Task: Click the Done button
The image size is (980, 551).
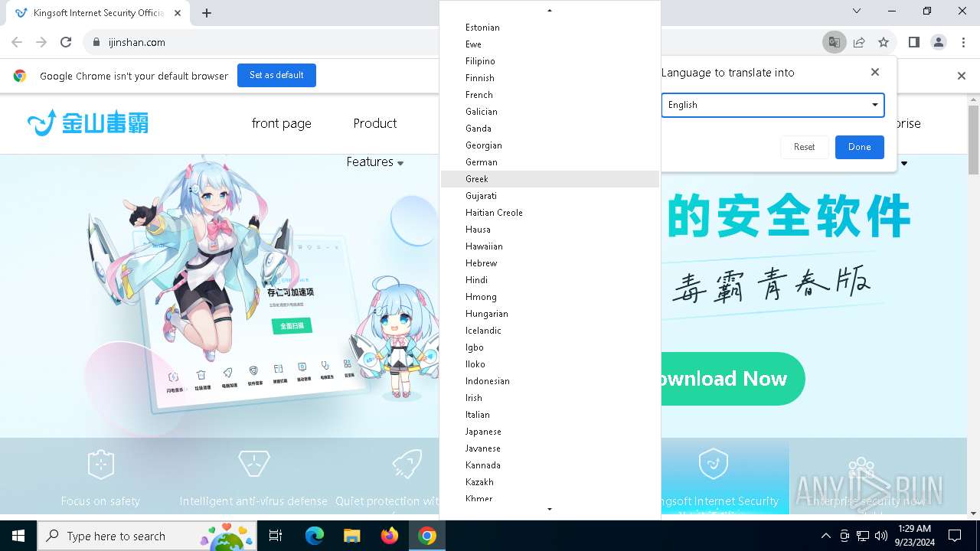Action: [859, 147]
